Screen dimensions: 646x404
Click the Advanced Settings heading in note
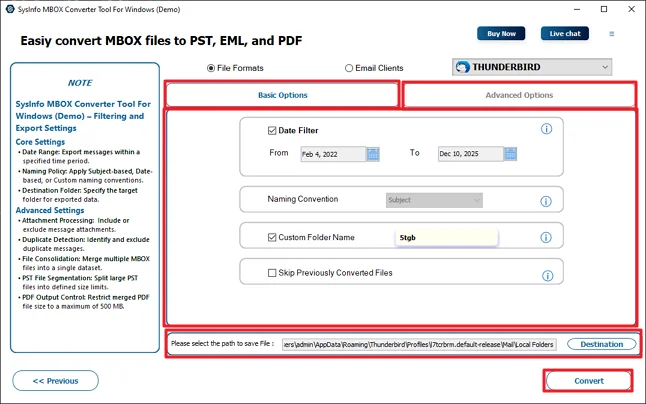pyautogui.click(x=50, y=210)
